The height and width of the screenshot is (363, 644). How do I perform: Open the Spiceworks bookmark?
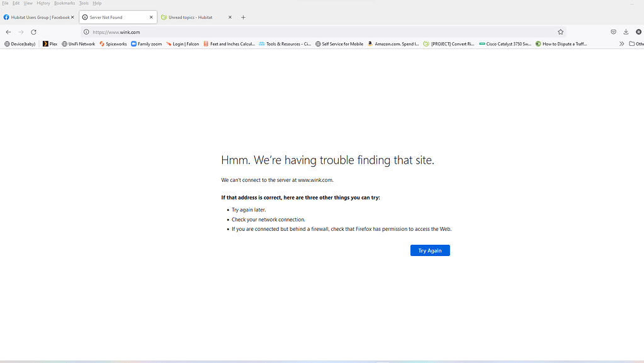(x=113, y=44)
